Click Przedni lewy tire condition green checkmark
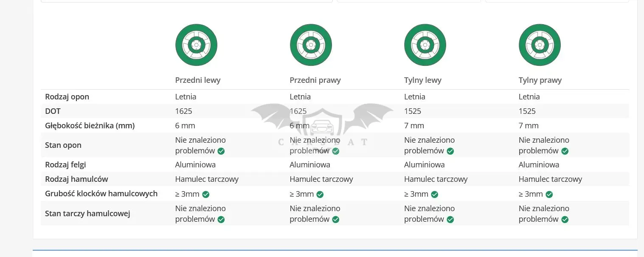The width and height of the screenshot is (644, 257). (221, 151)
